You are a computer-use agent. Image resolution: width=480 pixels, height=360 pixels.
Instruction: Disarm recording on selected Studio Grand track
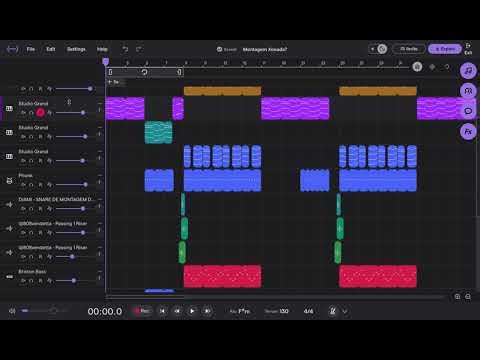(40, 113)
